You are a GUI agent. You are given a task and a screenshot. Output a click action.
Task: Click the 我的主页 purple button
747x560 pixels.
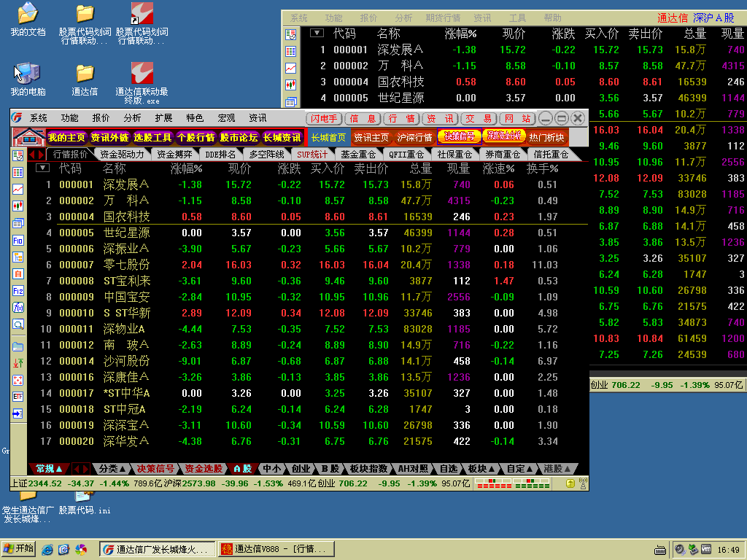pos(66,138)
